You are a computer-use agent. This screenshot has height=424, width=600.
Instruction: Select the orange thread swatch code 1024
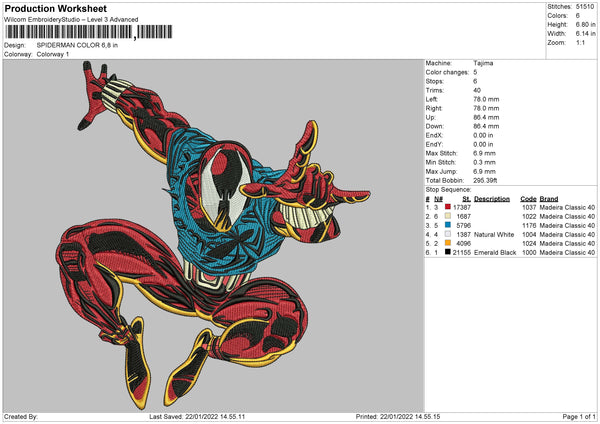click(x=446, y=242)
